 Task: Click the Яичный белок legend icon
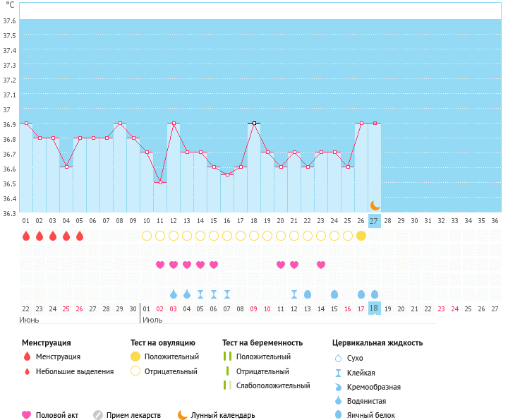click(x=338, y=415)
